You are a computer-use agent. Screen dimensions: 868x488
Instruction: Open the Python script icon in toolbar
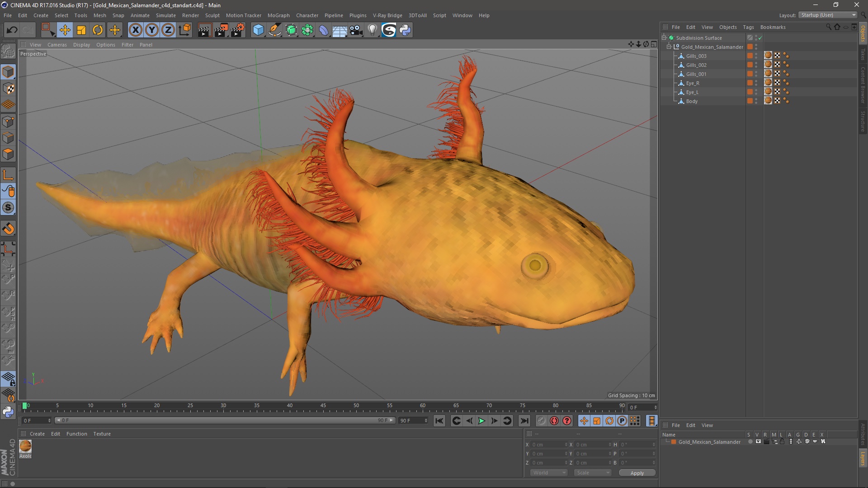pyautogui.click(x=405, y=30)
